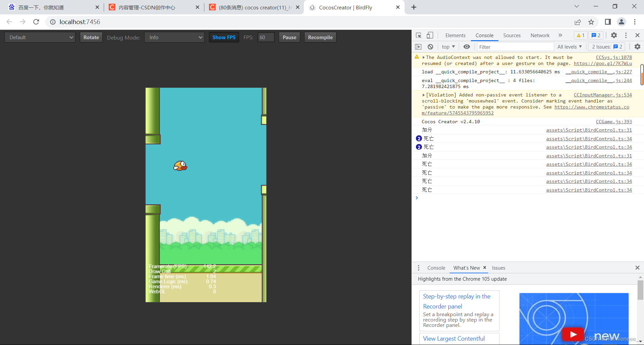Pause the game preview

click(x=289, y=37)
